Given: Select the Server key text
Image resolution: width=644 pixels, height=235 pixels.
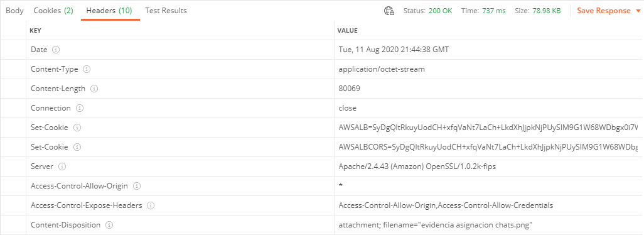Looking at the screenshot, I should click(x=42, y=167).
